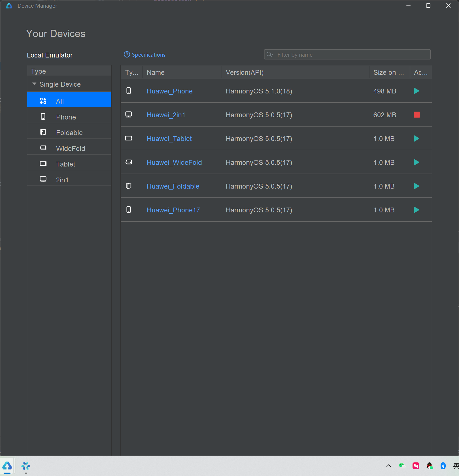Sort by the Size on disk column header
The height and width of the screenshot is (476, 459).
pos(389,72)
